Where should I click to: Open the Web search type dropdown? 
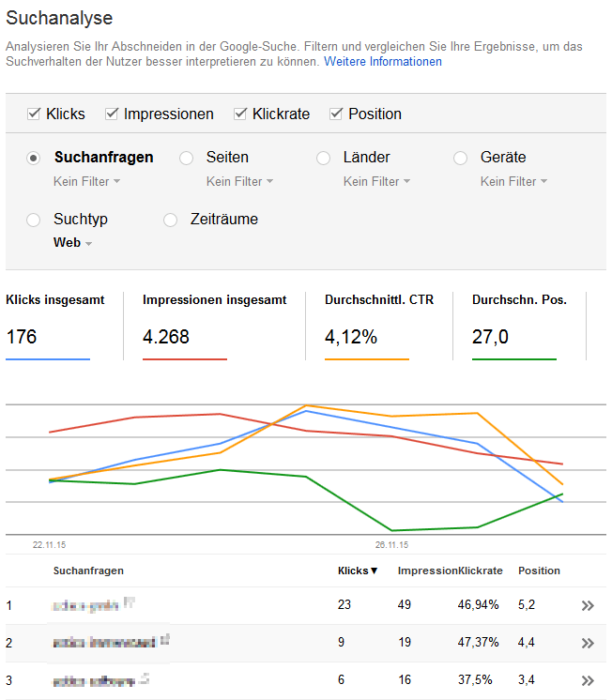coord(73,243)
